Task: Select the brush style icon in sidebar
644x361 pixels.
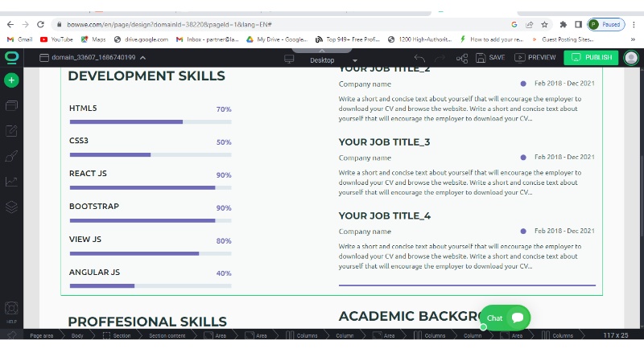Action: click(11, 156)
